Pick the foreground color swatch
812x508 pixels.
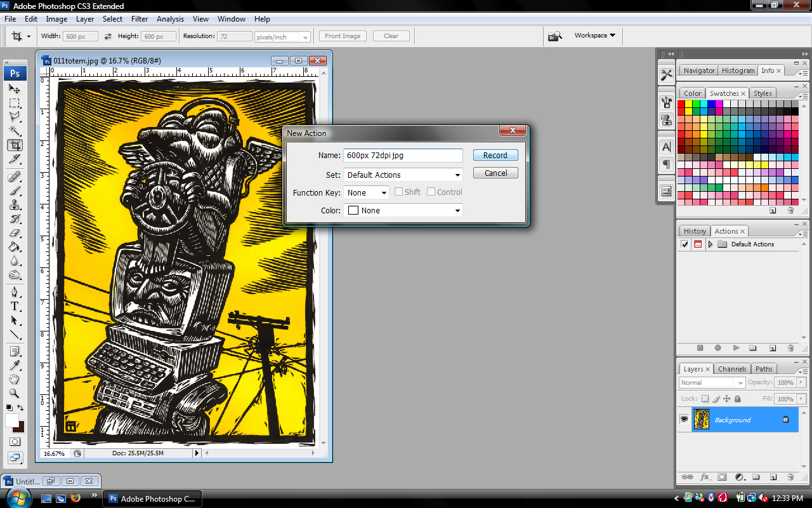11,420
